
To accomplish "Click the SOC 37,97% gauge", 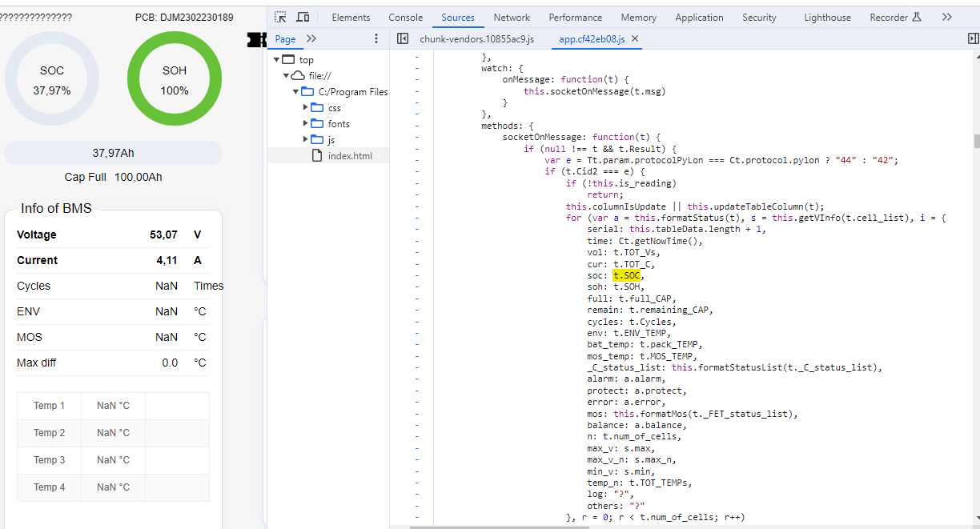I will 52,80.
